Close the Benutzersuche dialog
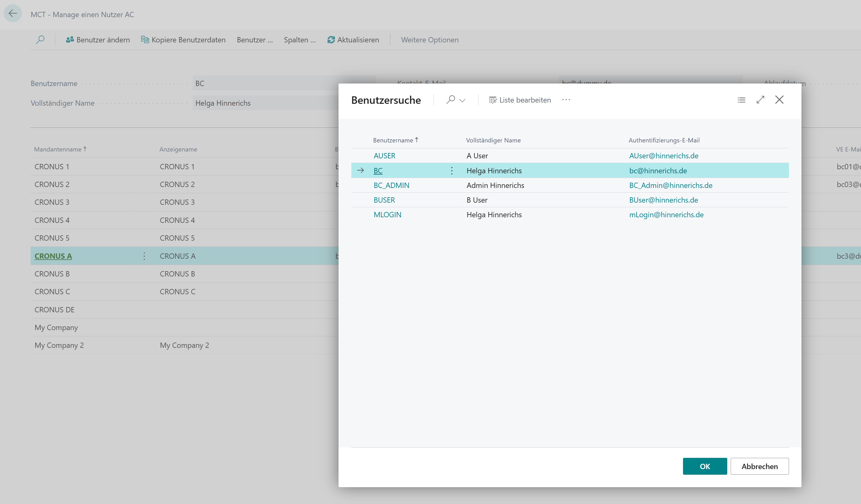 pos(779,100)
